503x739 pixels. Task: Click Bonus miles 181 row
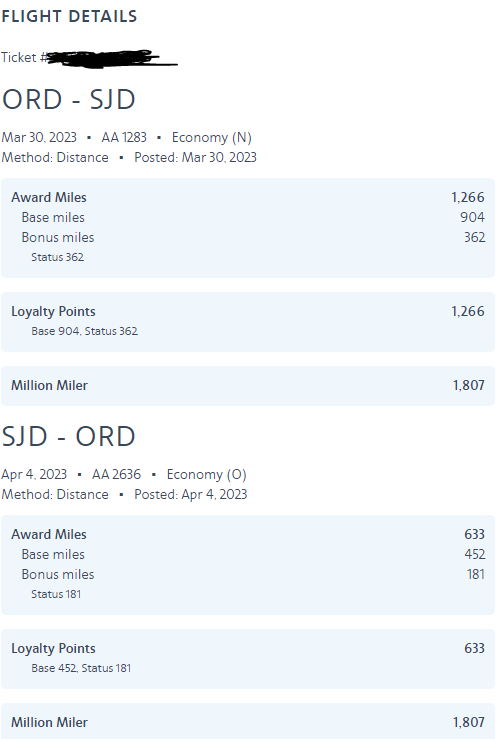coord(253,574)
